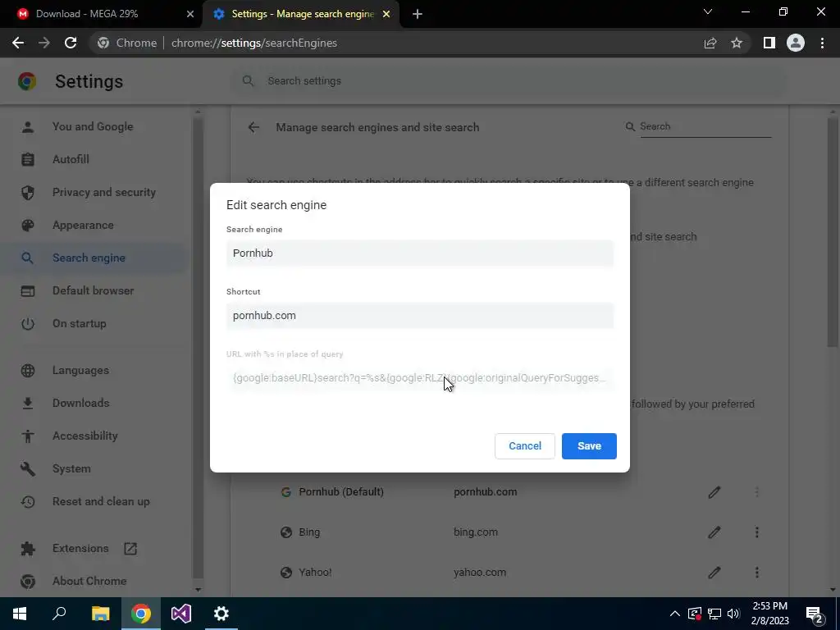The height and width of the screenshot is (630, 840).
Task: Open Appearance settings section
Action: pyautogui.click(x=83, y=225)
